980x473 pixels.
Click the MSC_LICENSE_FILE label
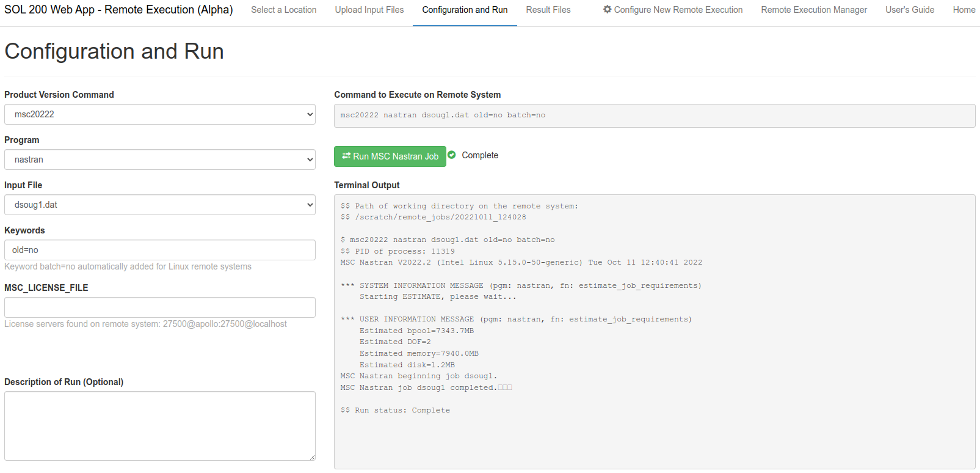coord(46,288)
